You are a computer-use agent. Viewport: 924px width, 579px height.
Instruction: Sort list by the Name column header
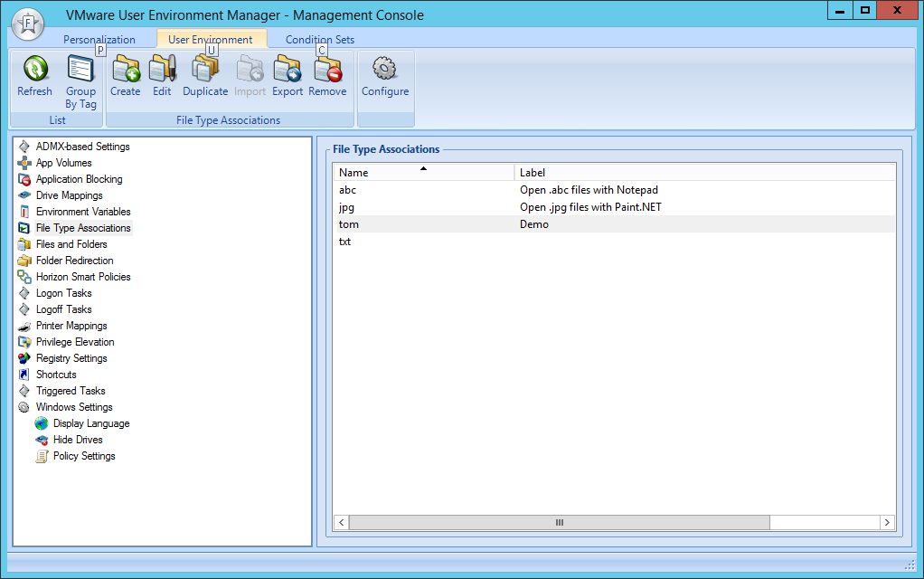coord(422,172)
